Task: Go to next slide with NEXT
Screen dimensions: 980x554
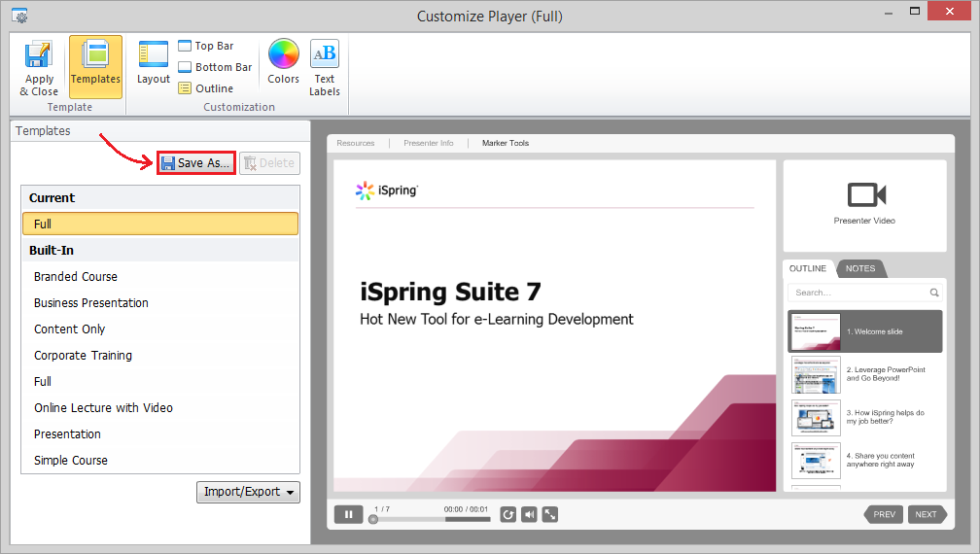Action: pos(927,515)
